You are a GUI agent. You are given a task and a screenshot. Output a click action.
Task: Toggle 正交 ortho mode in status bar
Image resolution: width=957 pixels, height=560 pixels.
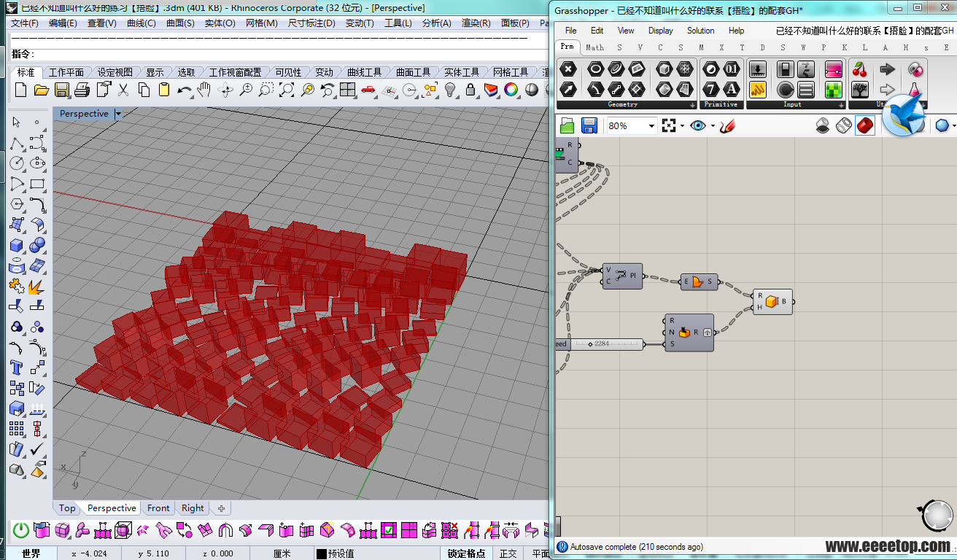[x=508, y=553]
